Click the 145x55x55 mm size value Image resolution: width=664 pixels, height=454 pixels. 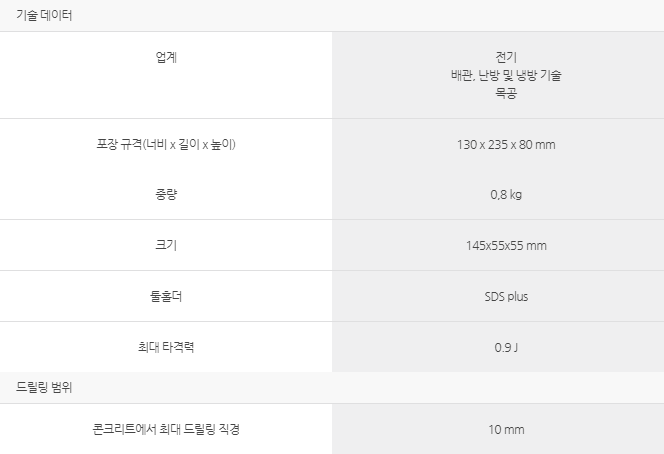coord(506,246)
